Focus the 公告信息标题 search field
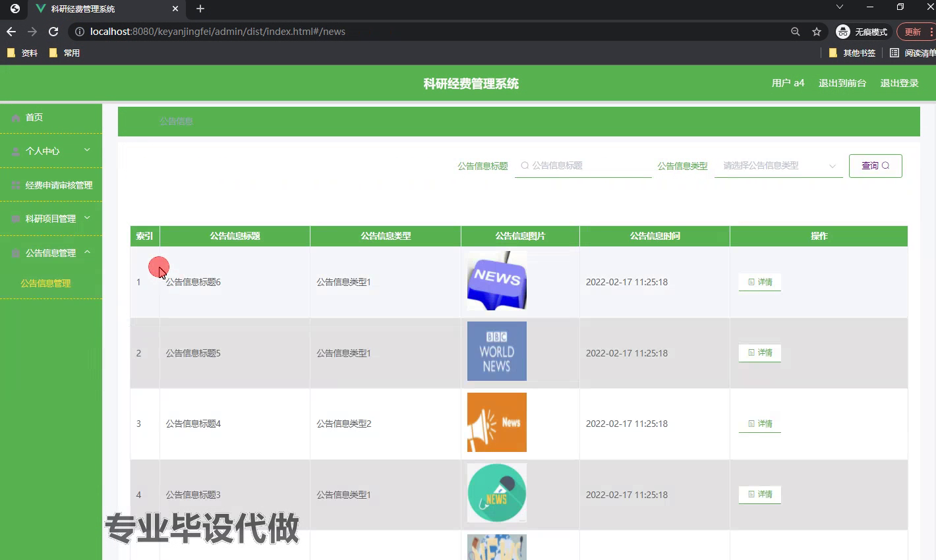Image resolution: width=936 pixels, height=560 pixels. (x=583, y=166)
